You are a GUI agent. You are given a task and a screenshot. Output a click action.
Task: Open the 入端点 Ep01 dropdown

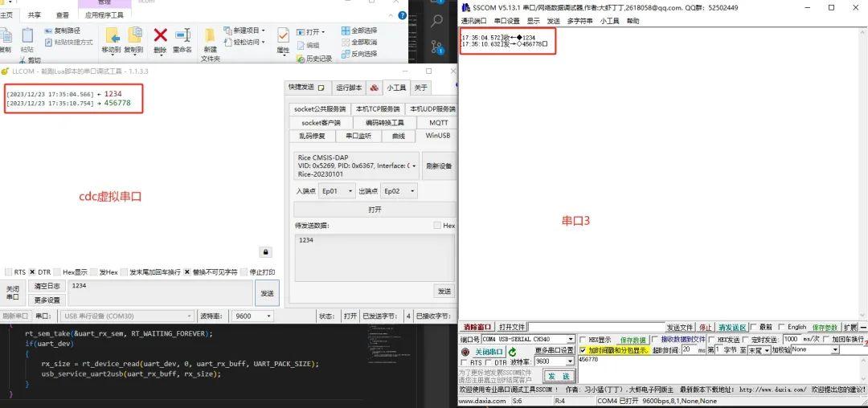click(x=337, y=190)
